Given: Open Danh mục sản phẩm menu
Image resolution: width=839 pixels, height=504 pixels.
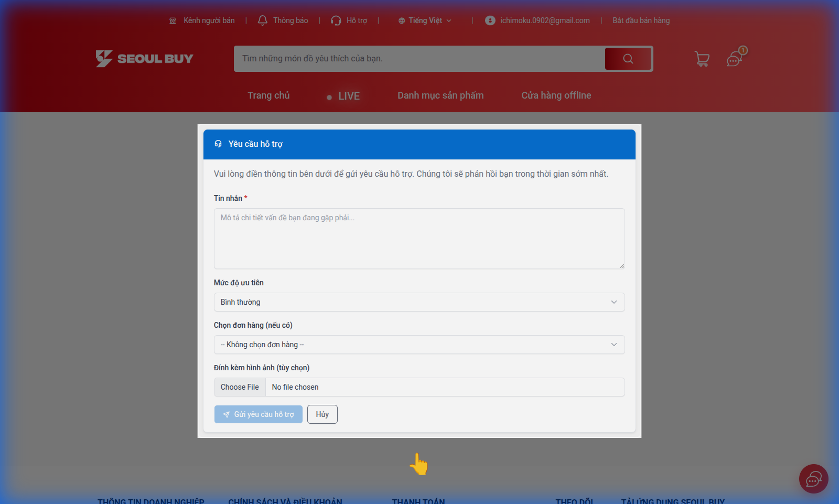Looking at the screenshot, I should click(440, 95).
